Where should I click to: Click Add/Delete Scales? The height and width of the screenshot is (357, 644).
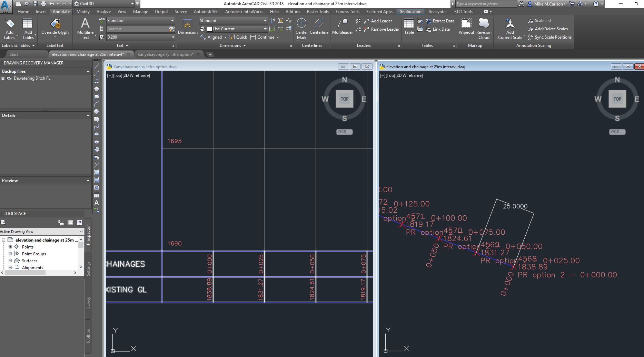click(x=548, y=29)
